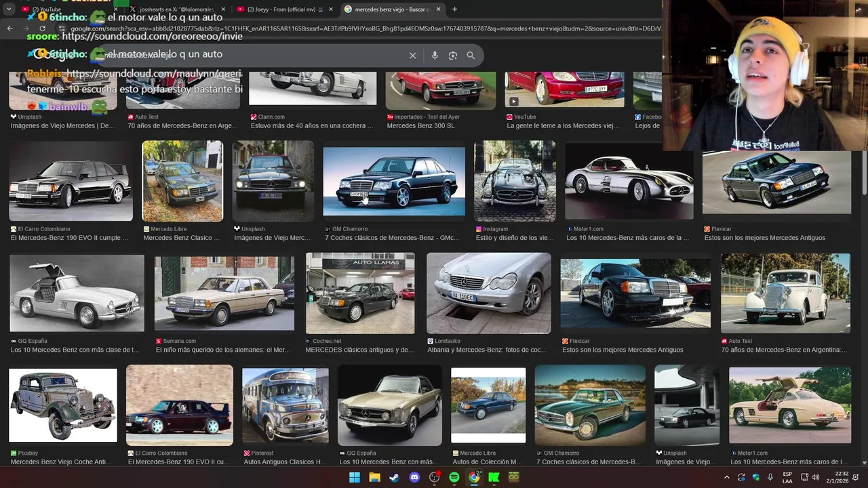Click the Clarin.com source label
The height and width of the screenshot is (488, 868).
coord(271,117)
